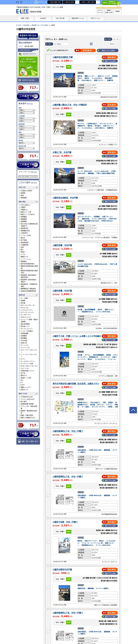The width and height of the screenshot is (138, 644).
Task: Open the 表示件数 100 dropdown
Action: [116, 39]
